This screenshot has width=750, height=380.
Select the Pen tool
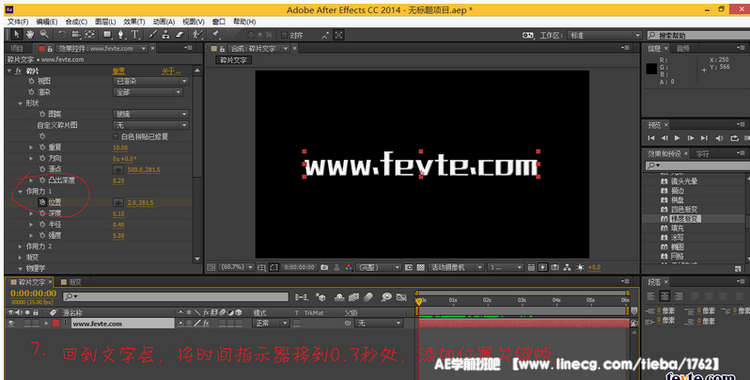pos(121,34)
